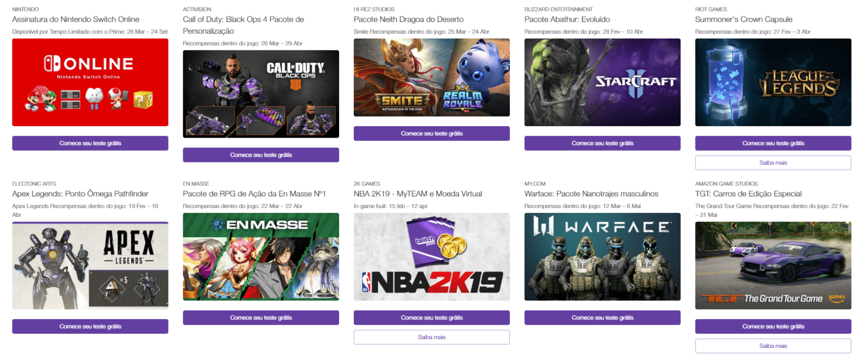Start free trial under TGT Carros offer
Image resolution: width=868 pixels, height=362 pixels.
tap(773, 326)
